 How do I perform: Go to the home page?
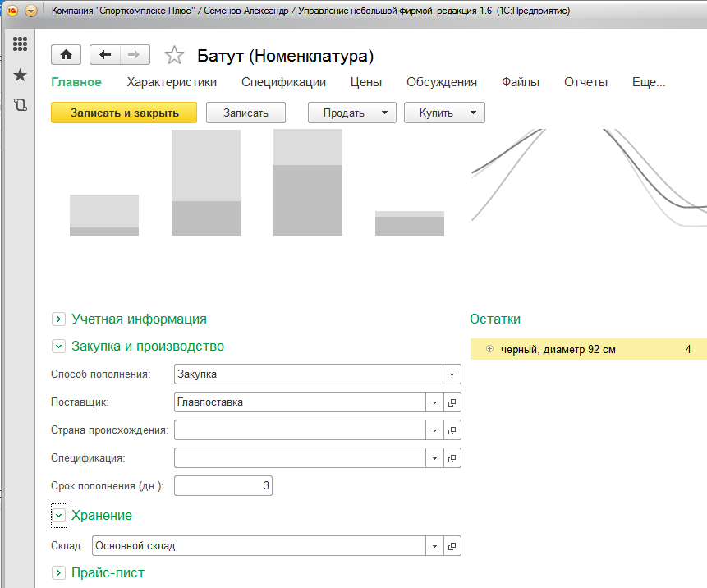click(66, 55)
